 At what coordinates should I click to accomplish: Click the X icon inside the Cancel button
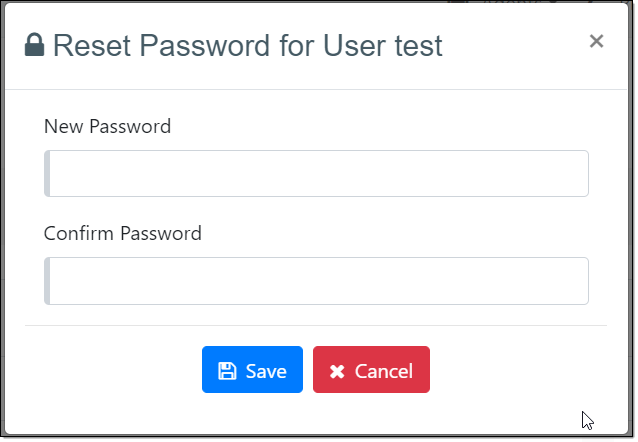337,372
